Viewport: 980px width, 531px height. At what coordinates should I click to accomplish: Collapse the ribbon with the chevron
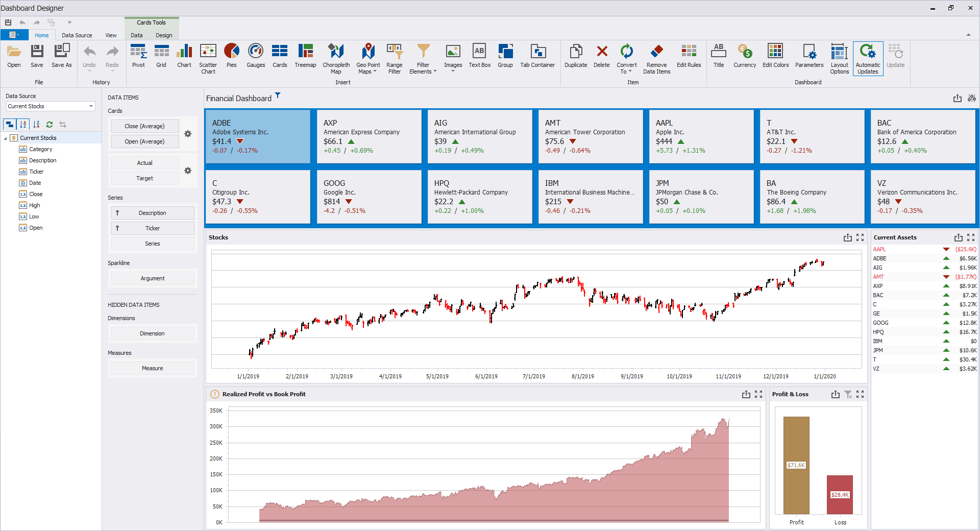pos(968,35)
